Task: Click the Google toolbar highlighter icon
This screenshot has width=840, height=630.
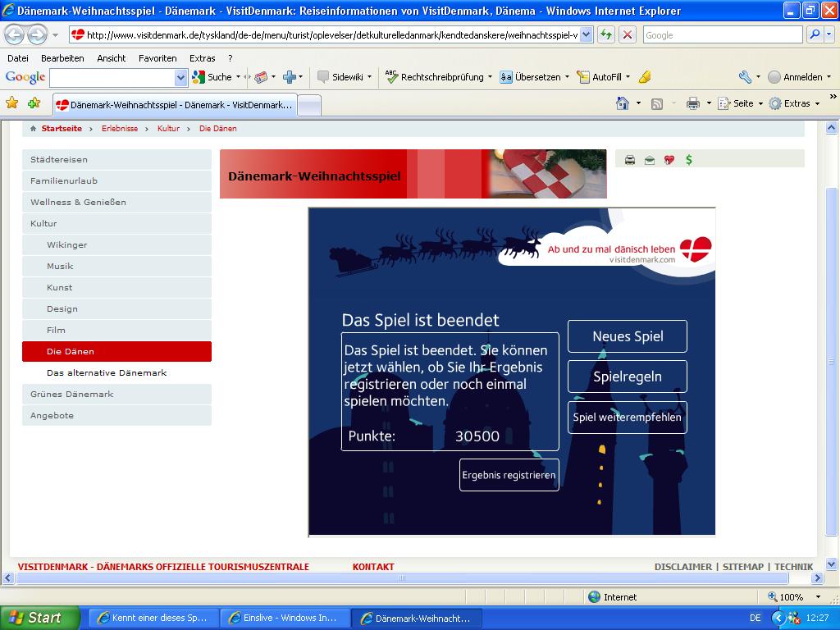Action: click(x=645, y=77)
